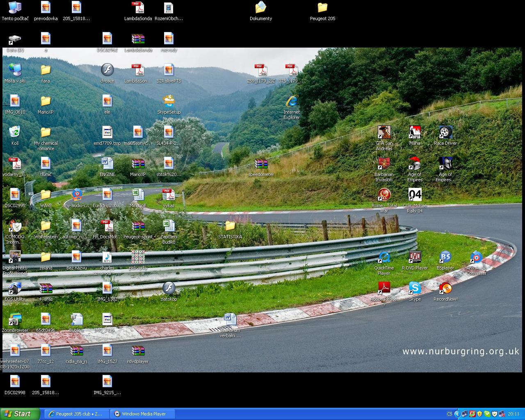The height and width of the screenshot is (420, 525).
Task: Open Colin McRae Rally 04 shortcut
Action: (x=415, y=195)
